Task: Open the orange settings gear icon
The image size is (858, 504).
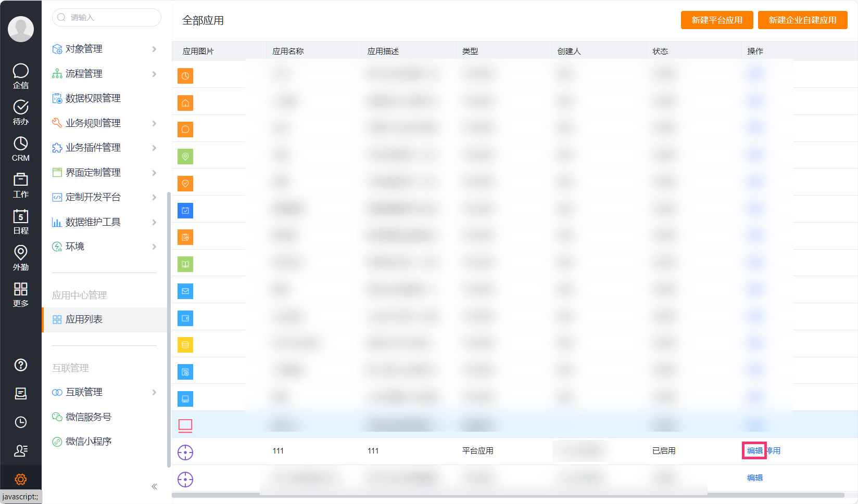Action: tap(21, 479)
